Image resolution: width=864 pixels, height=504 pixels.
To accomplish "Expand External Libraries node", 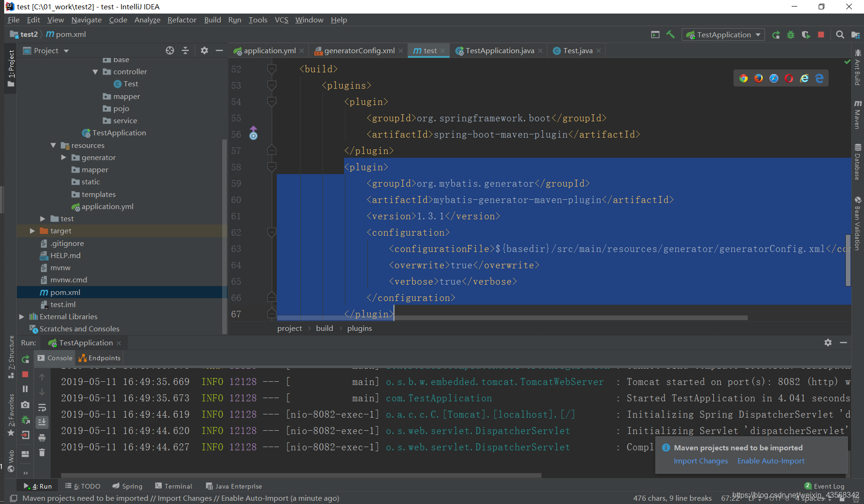I will 21,317.
